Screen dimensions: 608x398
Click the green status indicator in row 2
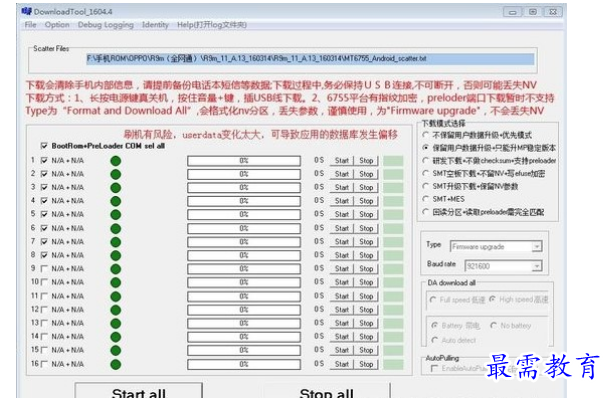click(x=116, y=174)
